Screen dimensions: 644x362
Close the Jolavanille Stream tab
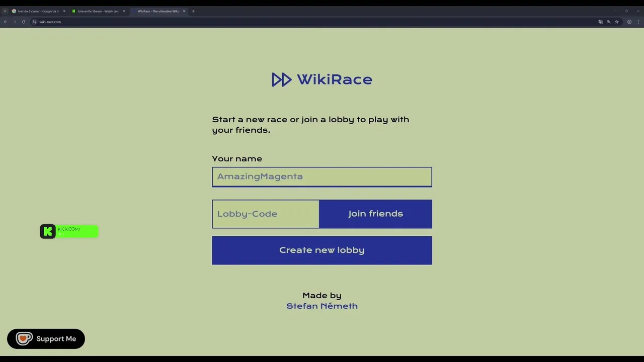click(124, 11)
